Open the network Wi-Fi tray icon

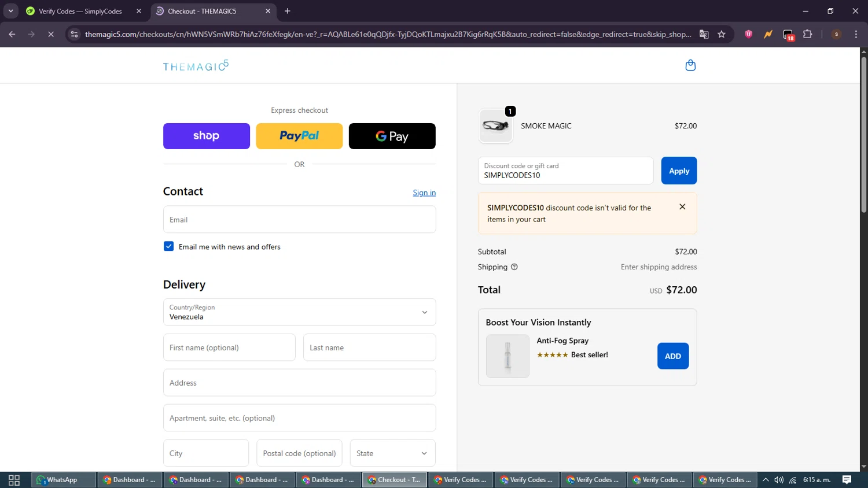[x=793, y=480]
